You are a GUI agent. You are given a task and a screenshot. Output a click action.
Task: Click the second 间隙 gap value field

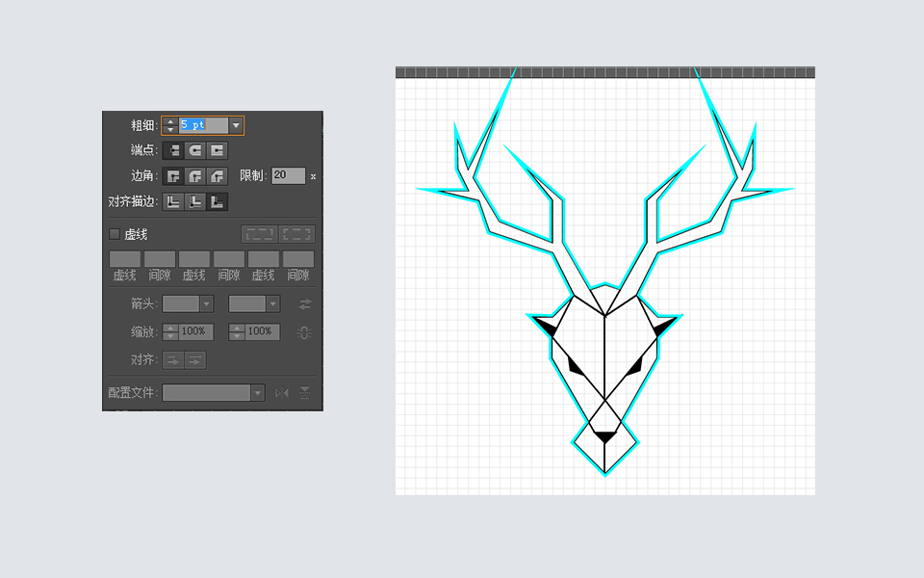(x=229, y=259)
